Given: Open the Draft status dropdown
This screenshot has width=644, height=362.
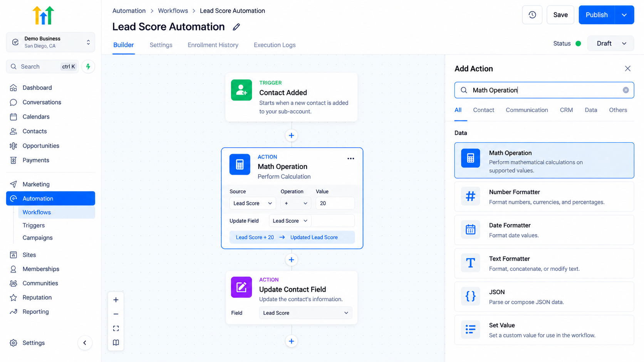Looking at the screenshot, I should coord(610,43).
